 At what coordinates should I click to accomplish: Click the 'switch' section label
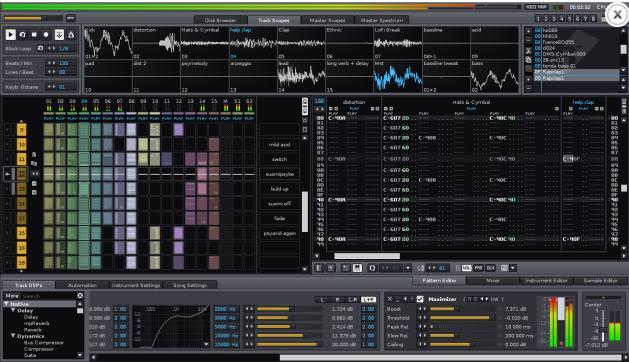(x=280, y=159)
